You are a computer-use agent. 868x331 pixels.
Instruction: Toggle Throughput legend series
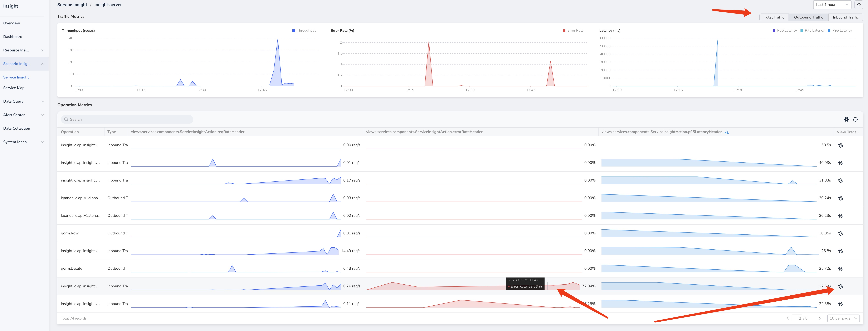click(304, 31)
